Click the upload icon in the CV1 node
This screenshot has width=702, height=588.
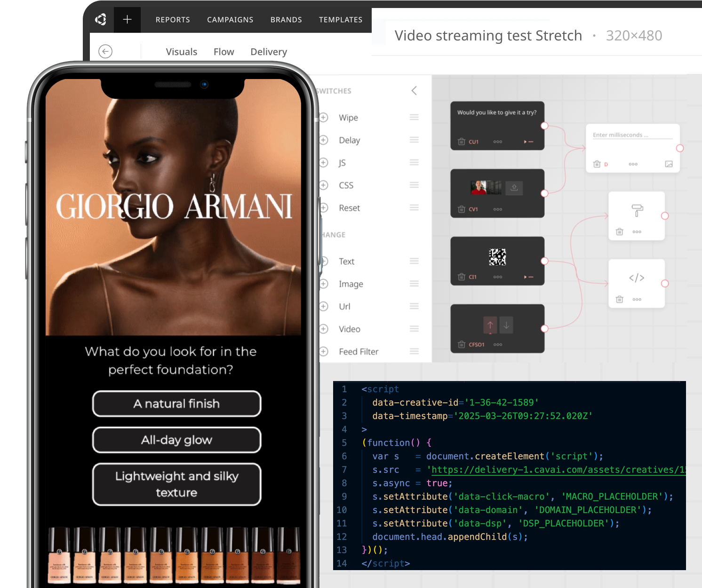pos(514,188)
